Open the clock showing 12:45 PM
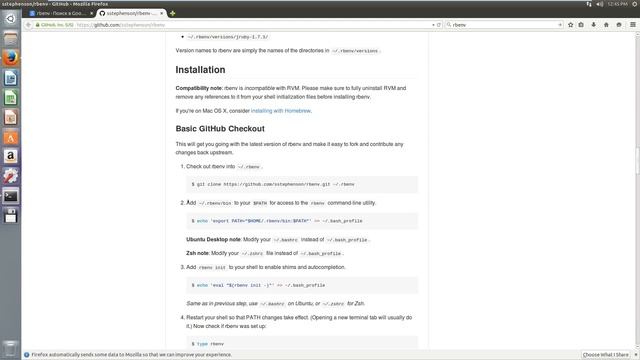 pyautogui.click(x=618, y=4)
